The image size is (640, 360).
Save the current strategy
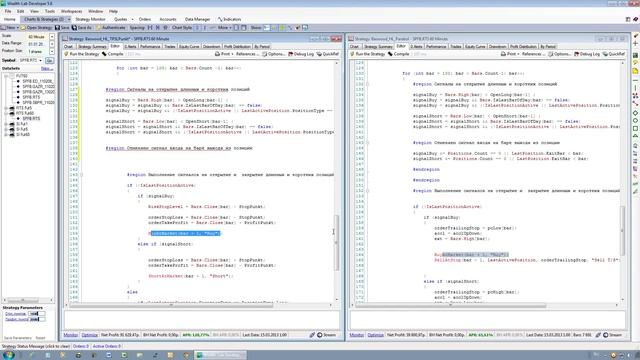[x=62, y=28]
